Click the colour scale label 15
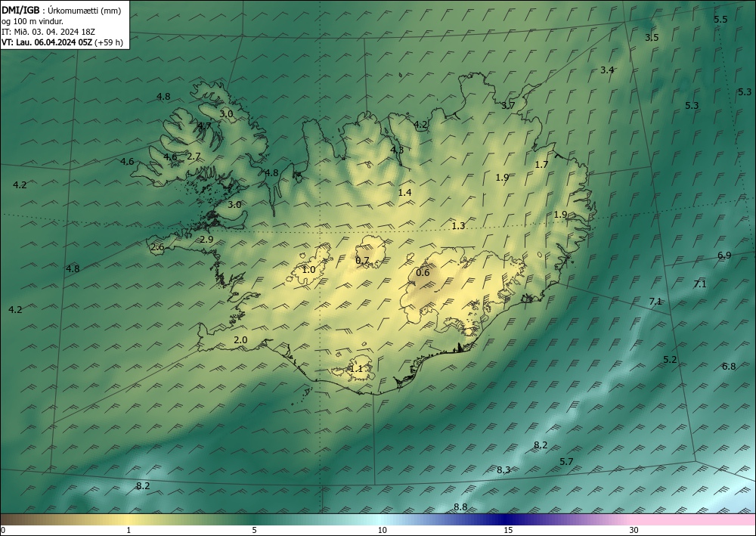Viewport: 756px width, 536px height. point(508,531)
